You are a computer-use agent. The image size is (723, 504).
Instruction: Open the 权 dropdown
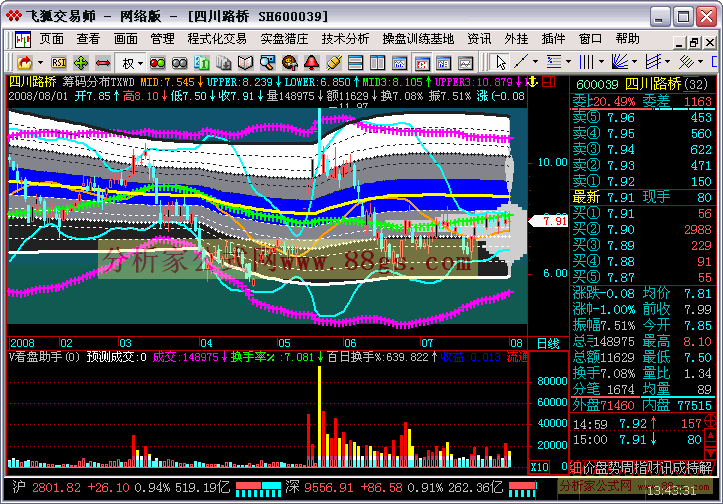(x=132, y=63)
